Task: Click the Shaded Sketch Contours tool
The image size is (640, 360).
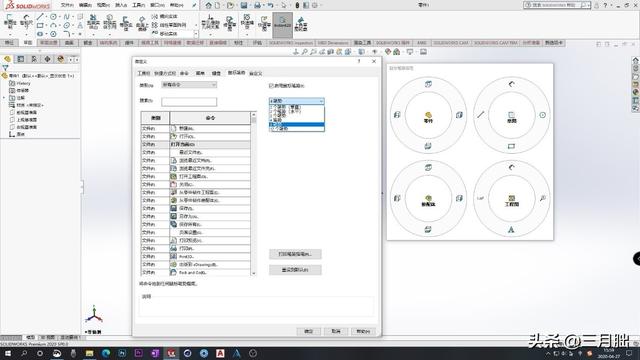Action: (301, 24)
